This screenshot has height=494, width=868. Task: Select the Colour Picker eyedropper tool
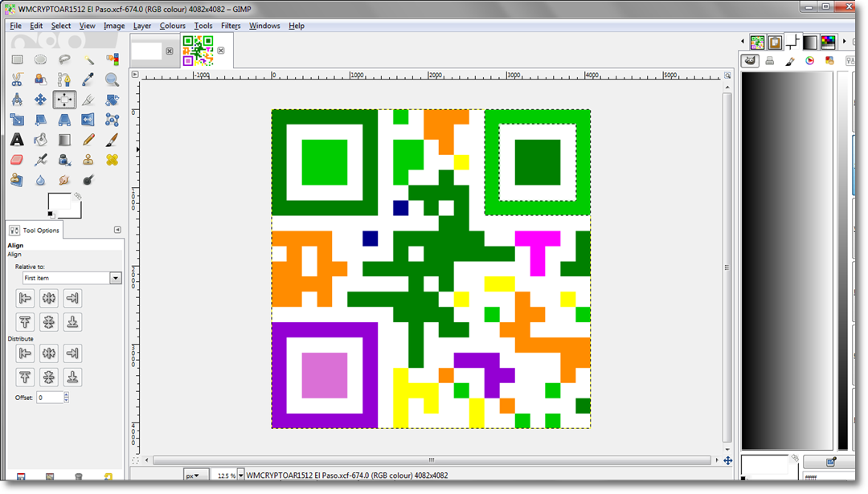[x=88, y=80]
